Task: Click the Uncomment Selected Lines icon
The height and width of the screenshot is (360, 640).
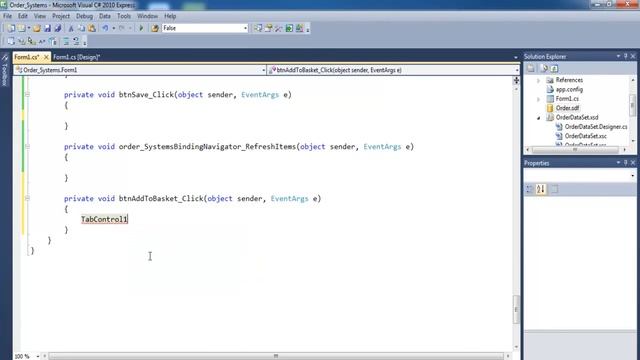Action: [76, 41]
